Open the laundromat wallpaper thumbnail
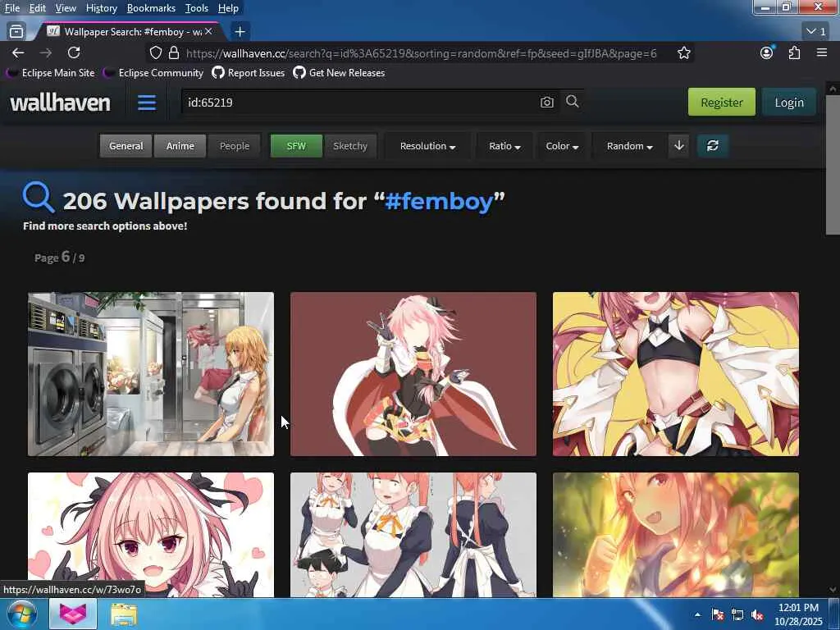The width and height of the screenshot is (840, 630). point(151,374)
